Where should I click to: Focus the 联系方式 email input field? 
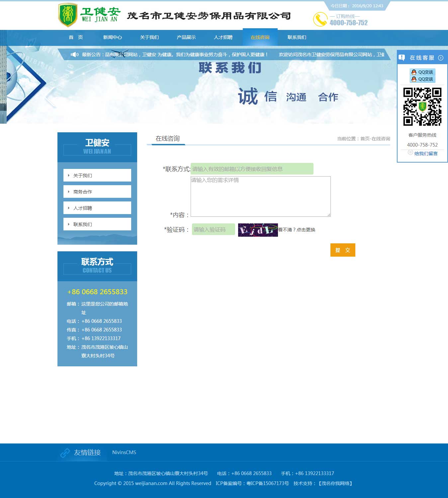252,169
